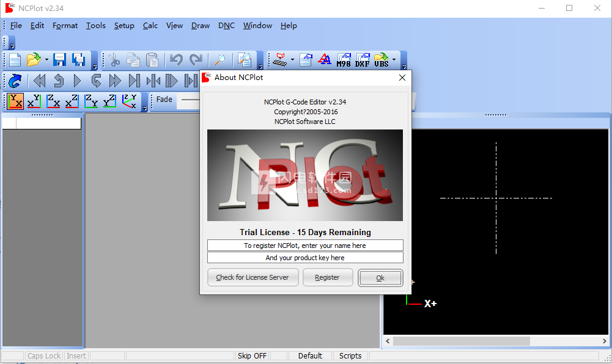Switch to the XY plane view with green right edge

(x=34, y=101)
